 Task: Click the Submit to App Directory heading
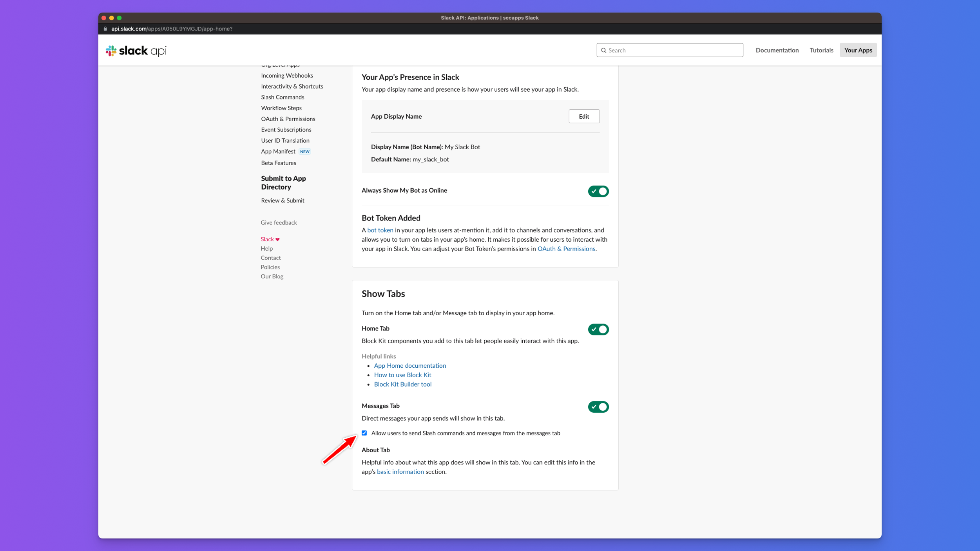[283, 183]
